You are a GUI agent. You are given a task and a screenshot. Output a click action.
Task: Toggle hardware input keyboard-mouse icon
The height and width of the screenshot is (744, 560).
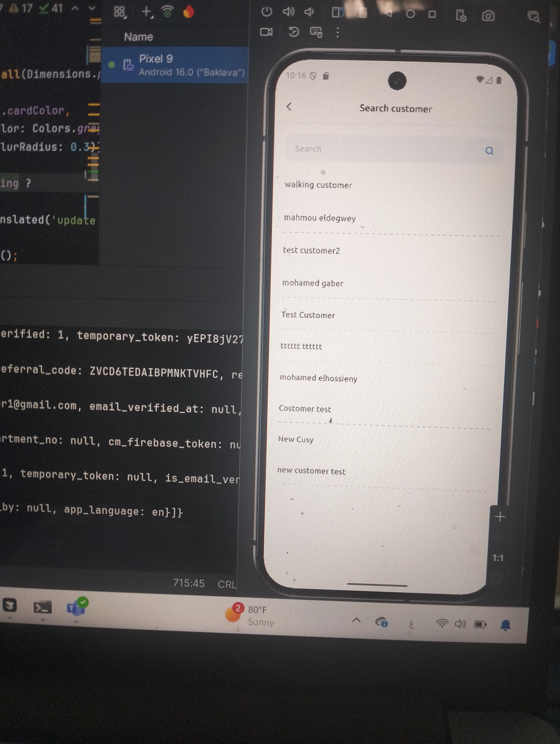[x=316, y=32]
